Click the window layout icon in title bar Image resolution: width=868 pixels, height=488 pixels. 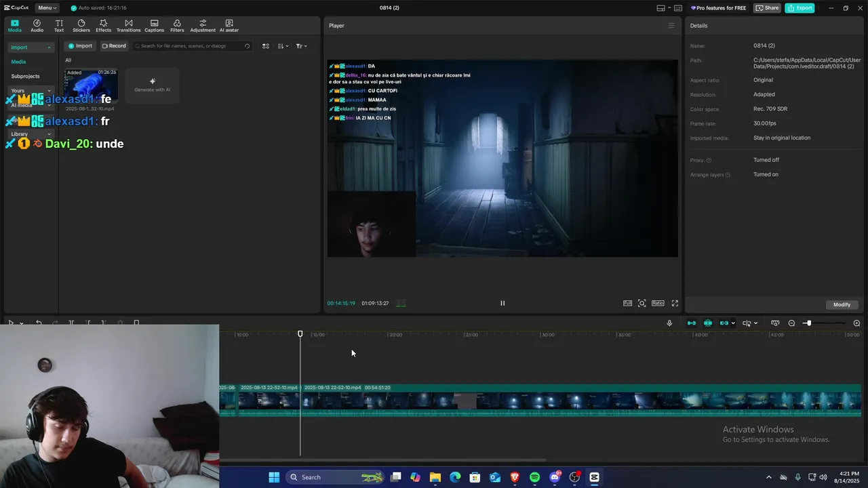pyautogui.click(x=660, y=8)
